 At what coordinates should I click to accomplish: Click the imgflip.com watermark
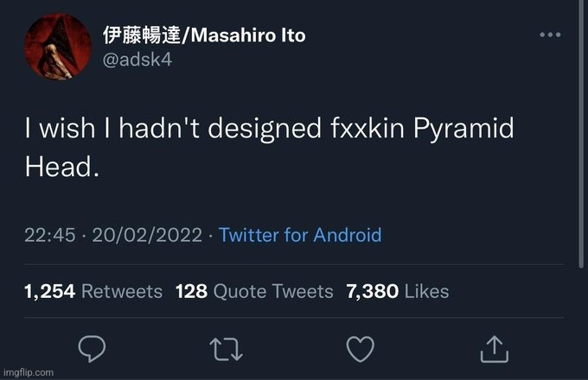[28, 372]
